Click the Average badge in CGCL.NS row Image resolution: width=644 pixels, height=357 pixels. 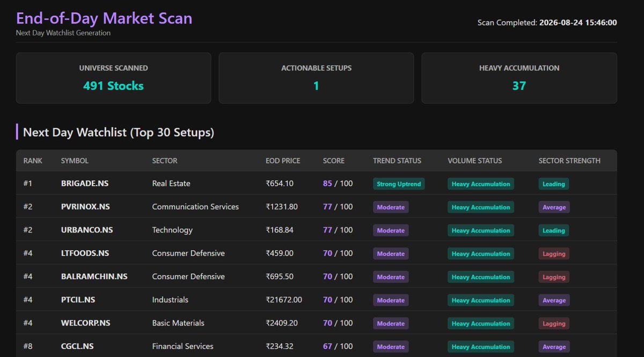coord(554,347)
